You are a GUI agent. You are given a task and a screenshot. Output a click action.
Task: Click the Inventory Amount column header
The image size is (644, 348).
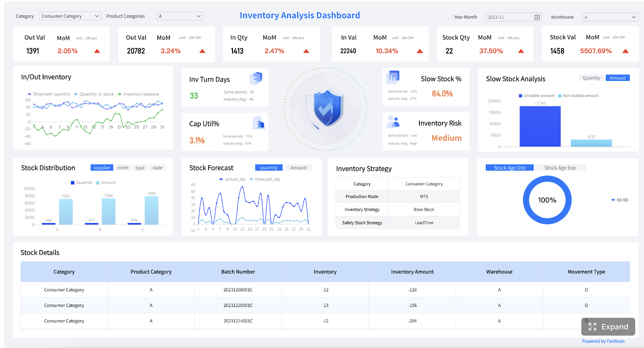[412, 272]
